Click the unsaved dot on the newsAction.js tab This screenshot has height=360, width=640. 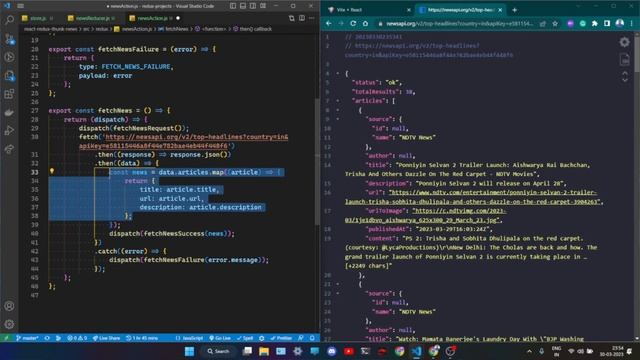[178, 18]
